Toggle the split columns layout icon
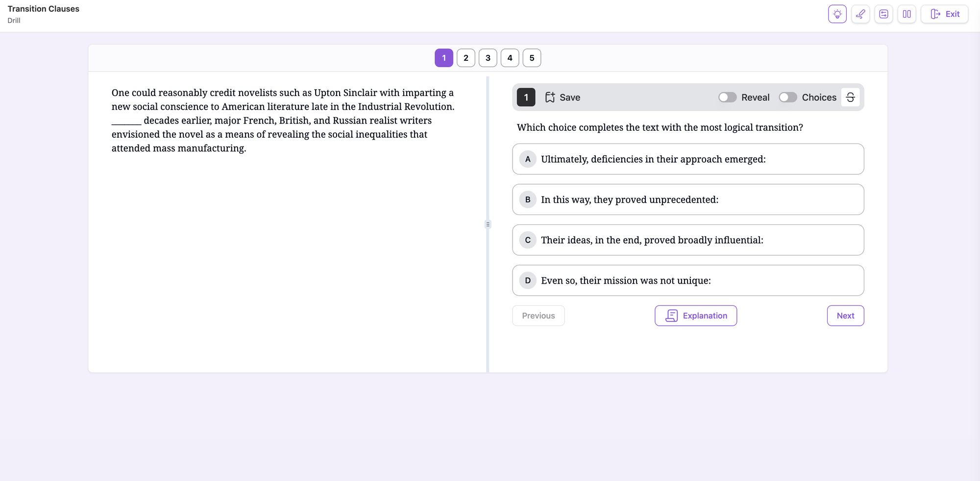The image size is (980, 481). [906, 14]
